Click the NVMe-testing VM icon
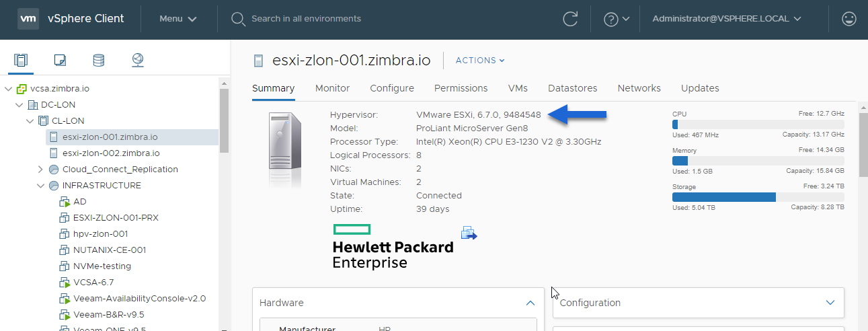 click(x=65, y=266)
